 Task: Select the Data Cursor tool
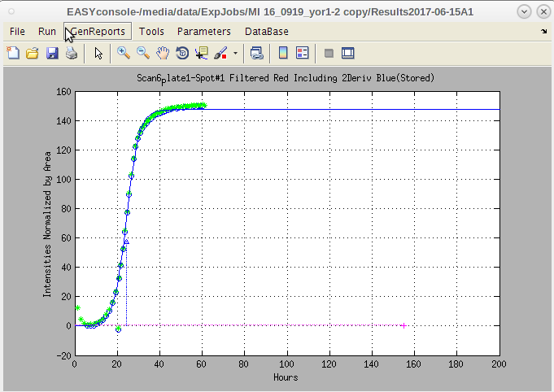202,53
